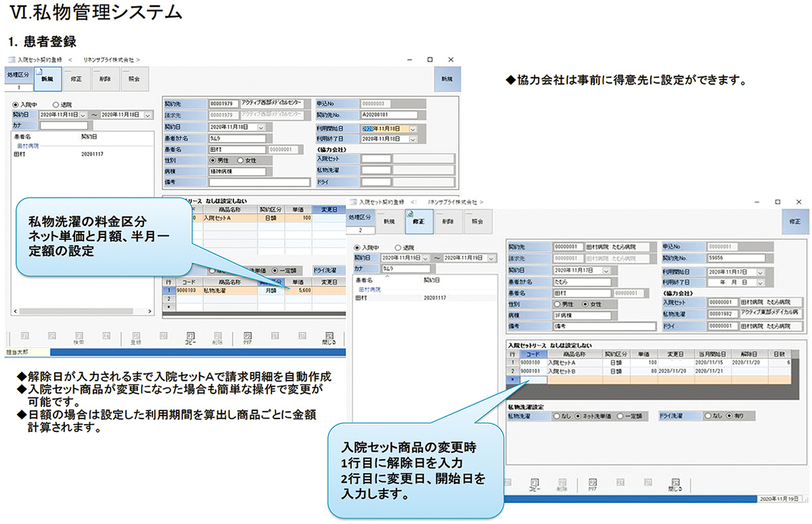812x524 pixels.
Task: Click the 閉じる icon in the right window
Action: (674, 484)
